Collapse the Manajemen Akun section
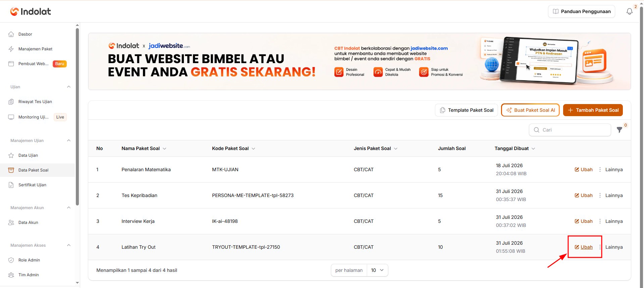Viewport: 644px width, 288px height. (69, 208)
